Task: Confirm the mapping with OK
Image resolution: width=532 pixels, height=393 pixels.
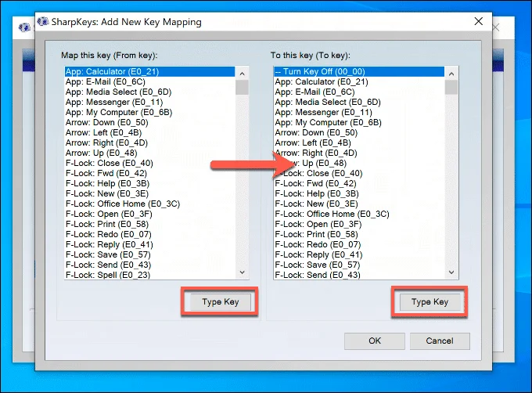Action: pyautogui.click(x=375, y=341)
